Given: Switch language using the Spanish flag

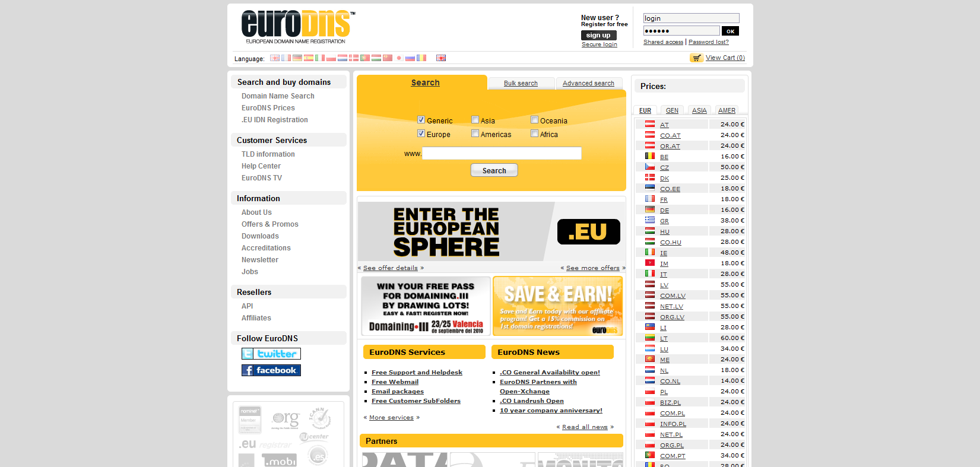Looking at the screenshot, I should [x=309, y=58].
